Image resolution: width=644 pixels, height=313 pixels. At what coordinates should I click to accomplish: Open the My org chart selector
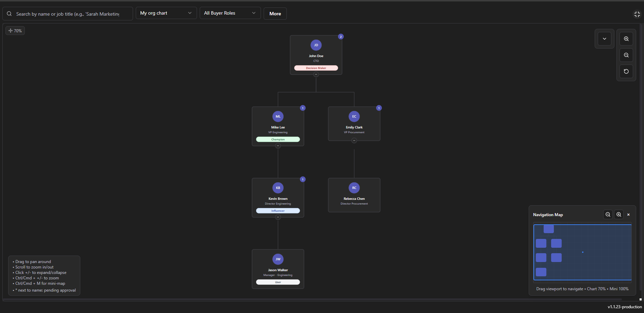(166, 13)
